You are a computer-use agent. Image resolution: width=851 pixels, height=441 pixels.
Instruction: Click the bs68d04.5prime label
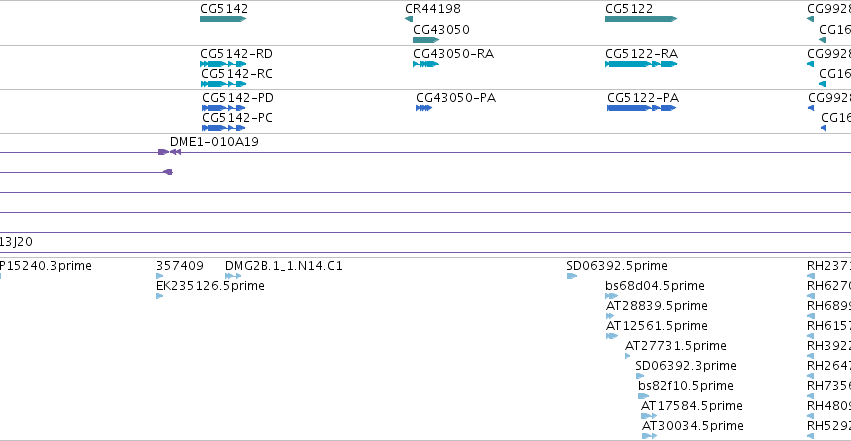coord(655,286)
